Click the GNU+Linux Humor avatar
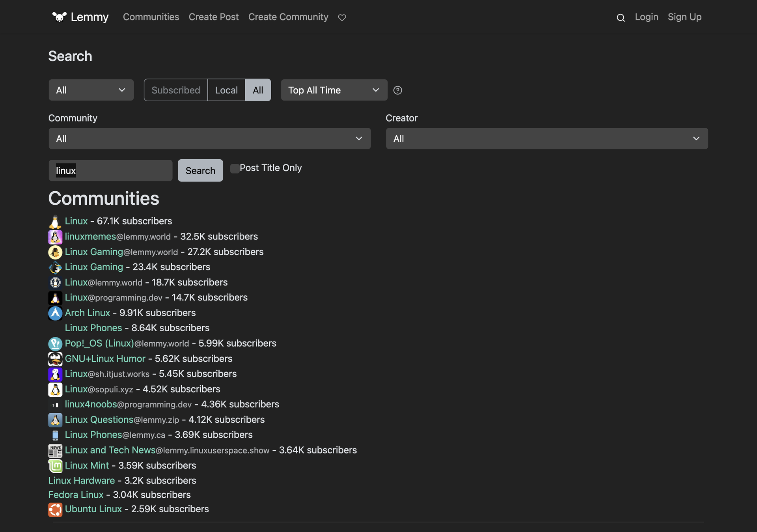The width and height of the screenshot is (757, 532). [55, 359]
